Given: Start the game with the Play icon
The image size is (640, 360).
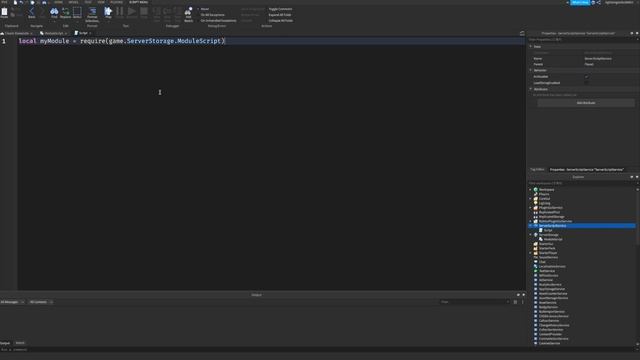Looking at the screenshot, I should tap(108, 11).
